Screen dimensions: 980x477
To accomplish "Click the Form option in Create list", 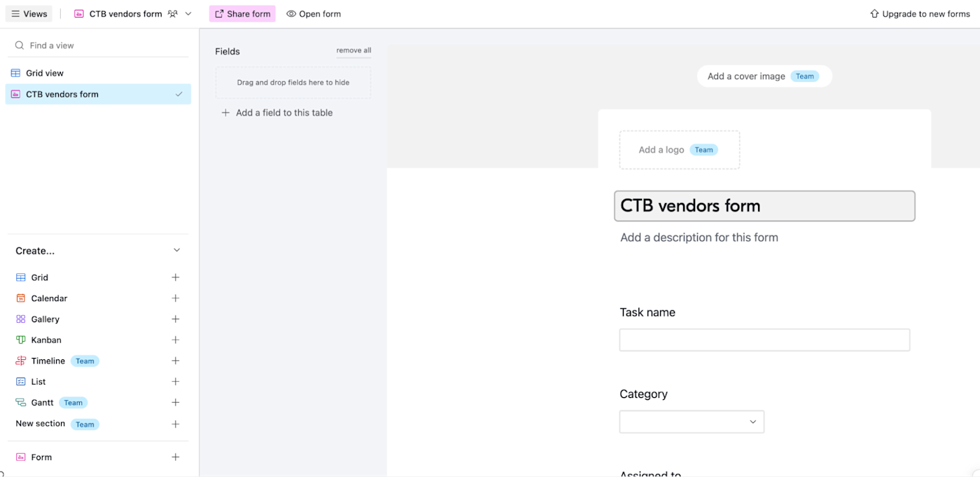I will click(41, 457).
